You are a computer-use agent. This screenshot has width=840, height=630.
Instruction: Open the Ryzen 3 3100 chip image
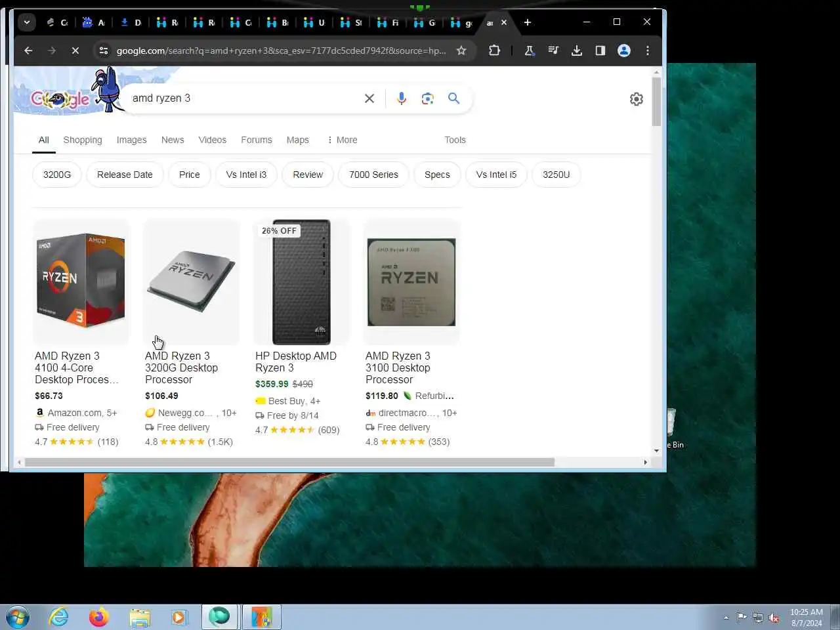coord(411,282)
